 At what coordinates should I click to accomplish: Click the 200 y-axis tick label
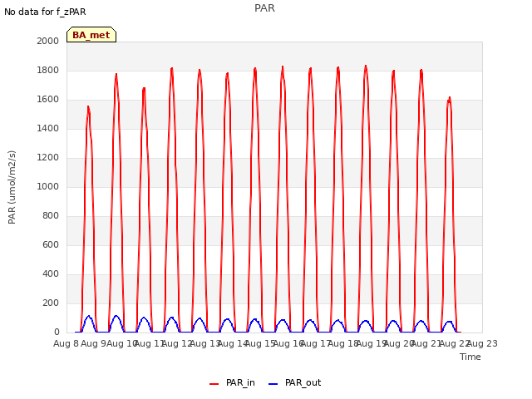click(x=51, y=303)
